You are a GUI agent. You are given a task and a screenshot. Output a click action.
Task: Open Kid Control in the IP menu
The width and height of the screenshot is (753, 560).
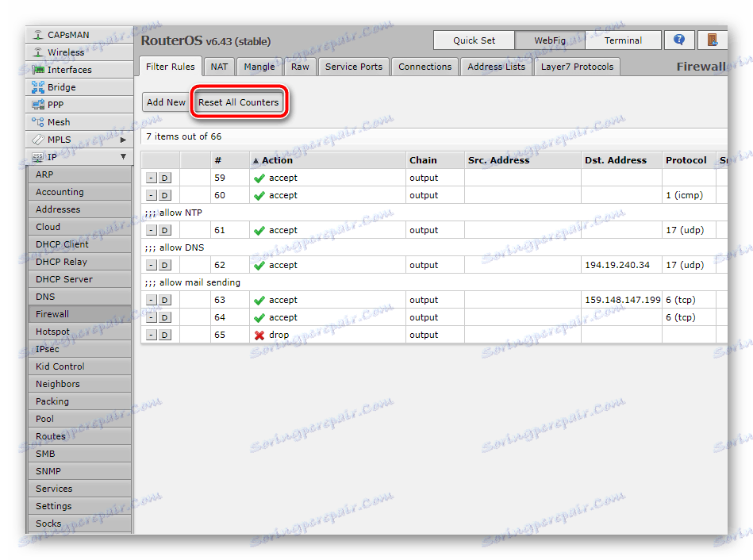[x=79, y=366]
